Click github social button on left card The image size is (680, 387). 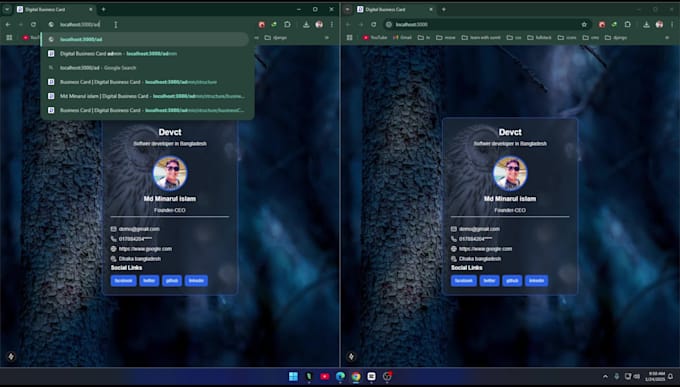tap(172, 281)
